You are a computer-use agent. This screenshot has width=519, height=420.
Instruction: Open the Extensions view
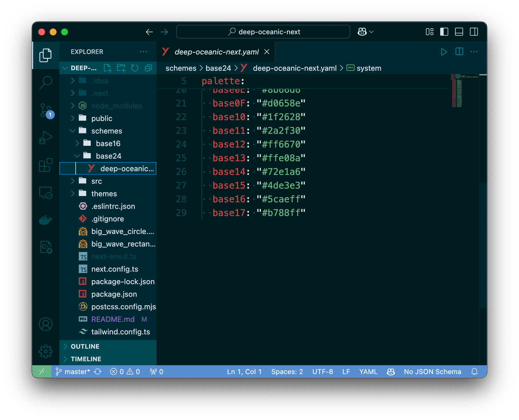(x=45, y=165)
